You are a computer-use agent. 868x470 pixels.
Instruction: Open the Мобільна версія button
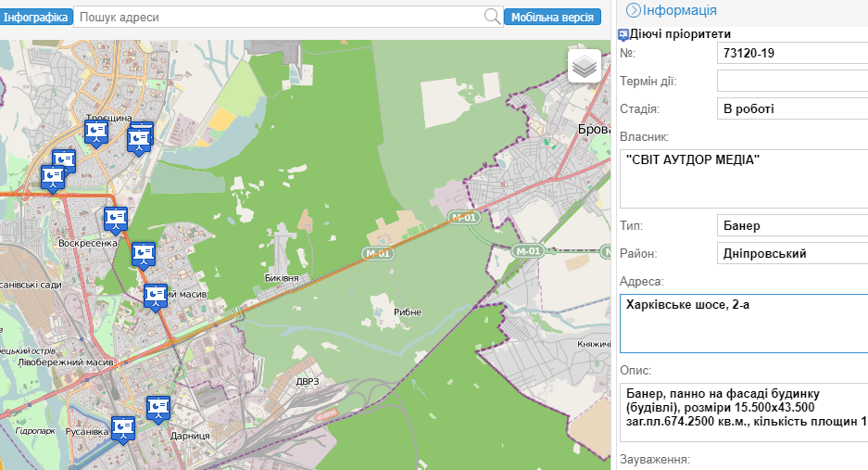click(x=552, y=18)
